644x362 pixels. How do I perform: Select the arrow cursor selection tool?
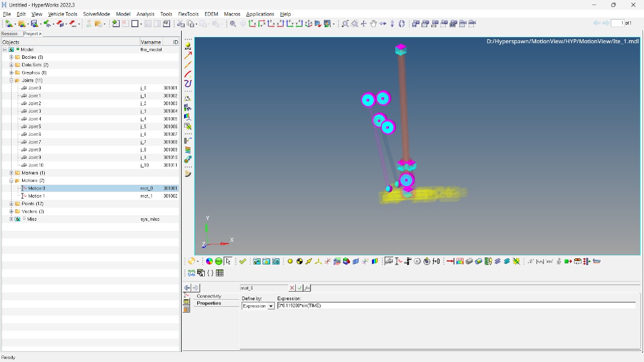[x=228, y=261]
